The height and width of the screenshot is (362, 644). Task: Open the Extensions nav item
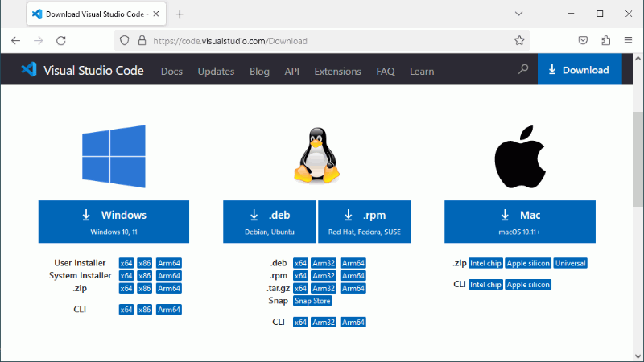337,72
